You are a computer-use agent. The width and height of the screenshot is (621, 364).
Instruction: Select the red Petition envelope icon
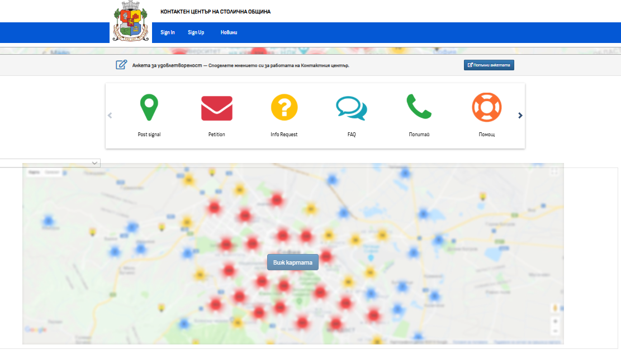(217, 108)
